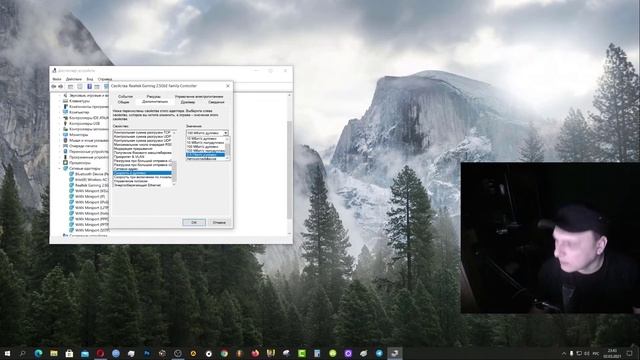Choose highlighted '1.0 Gbit/s duplex' option
The image size is (640, 360).
(x=205, y=155)
